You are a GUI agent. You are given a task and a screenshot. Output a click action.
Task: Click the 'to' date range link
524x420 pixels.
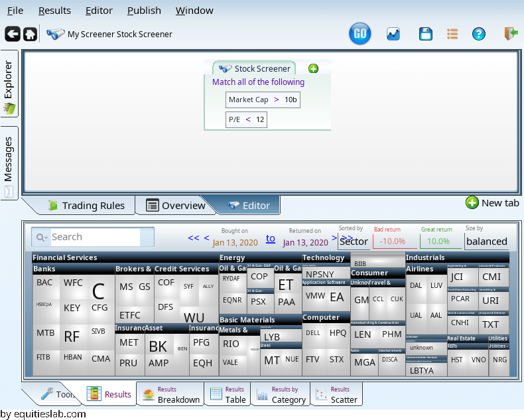click(x=271, y=238)
